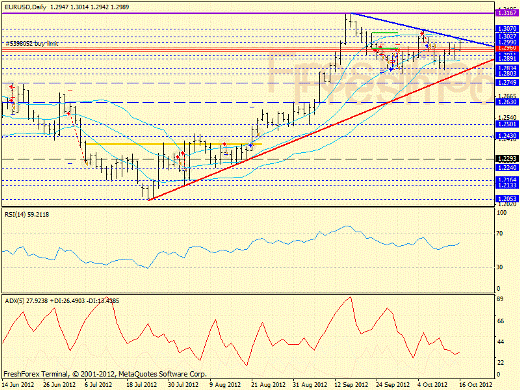
Task: Click the RSI(14) indicator label
Action: [x=27, y=215]
